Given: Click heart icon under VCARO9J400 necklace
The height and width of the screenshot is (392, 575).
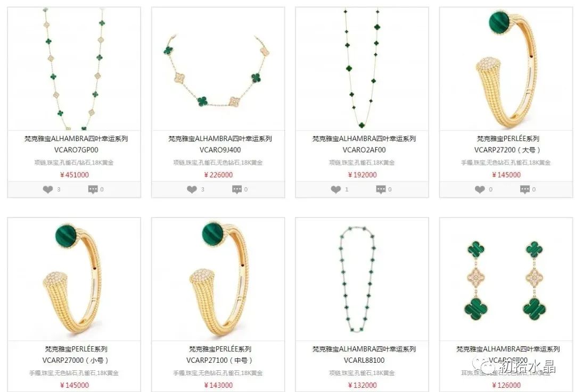Looking at the screenshot, I should (x=192, y=189).
